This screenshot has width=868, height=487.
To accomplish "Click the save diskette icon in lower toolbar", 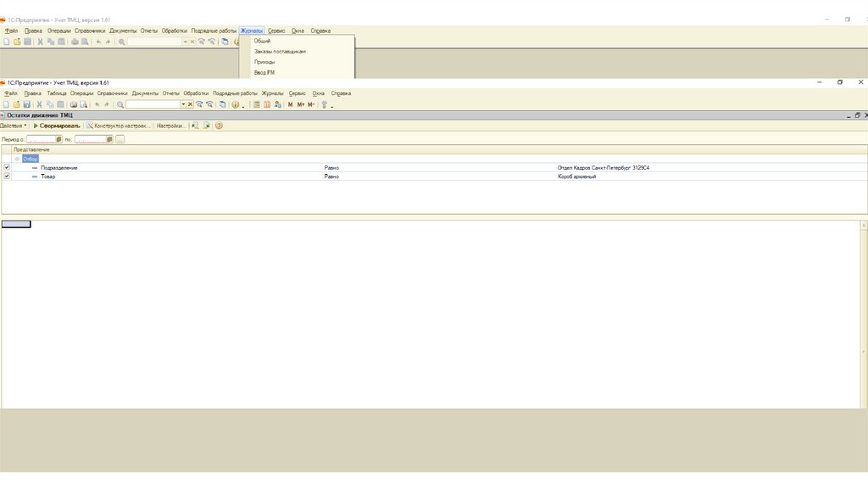I will (27, 104).
